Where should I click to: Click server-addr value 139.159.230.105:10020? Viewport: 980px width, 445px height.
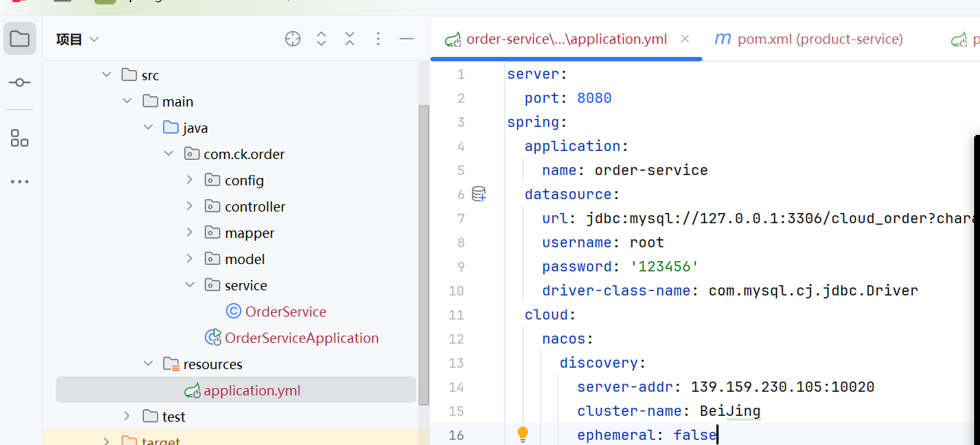783,387
